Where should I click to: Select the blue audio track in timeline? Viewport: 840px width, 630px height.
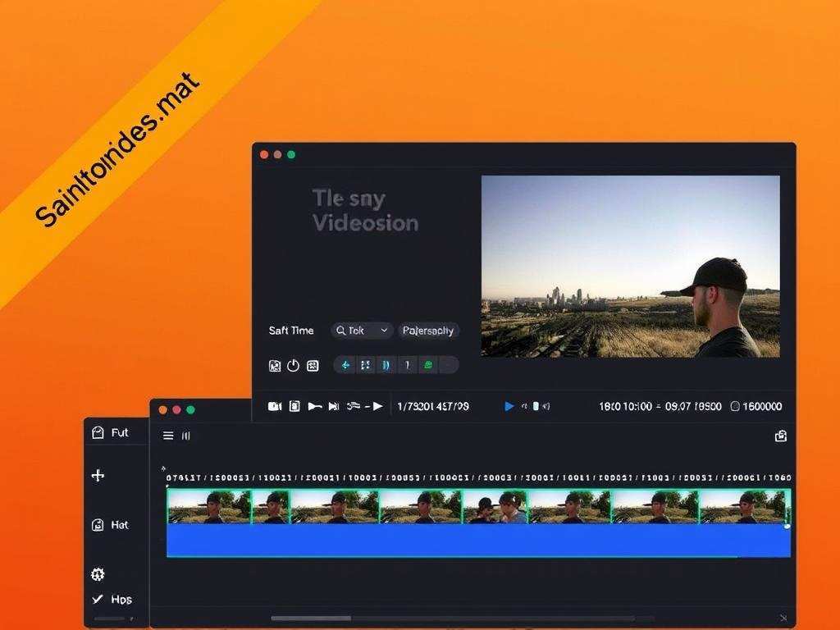(x=478, y=541)
